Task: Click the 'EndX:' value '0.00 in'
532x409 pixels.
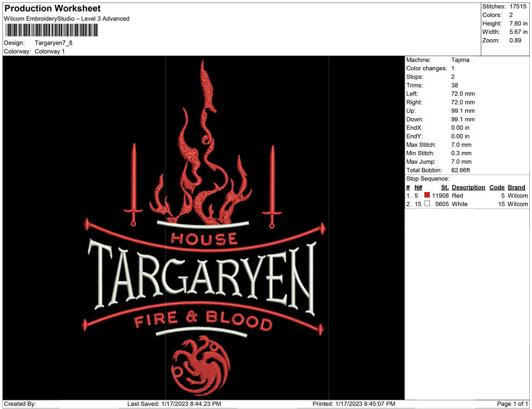Action: (461, 128)
